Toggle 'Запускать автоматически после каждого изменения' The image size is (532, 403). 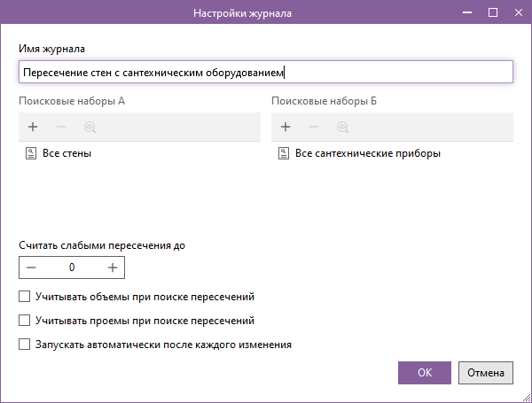pyautogui.click(x=25, y=345)
